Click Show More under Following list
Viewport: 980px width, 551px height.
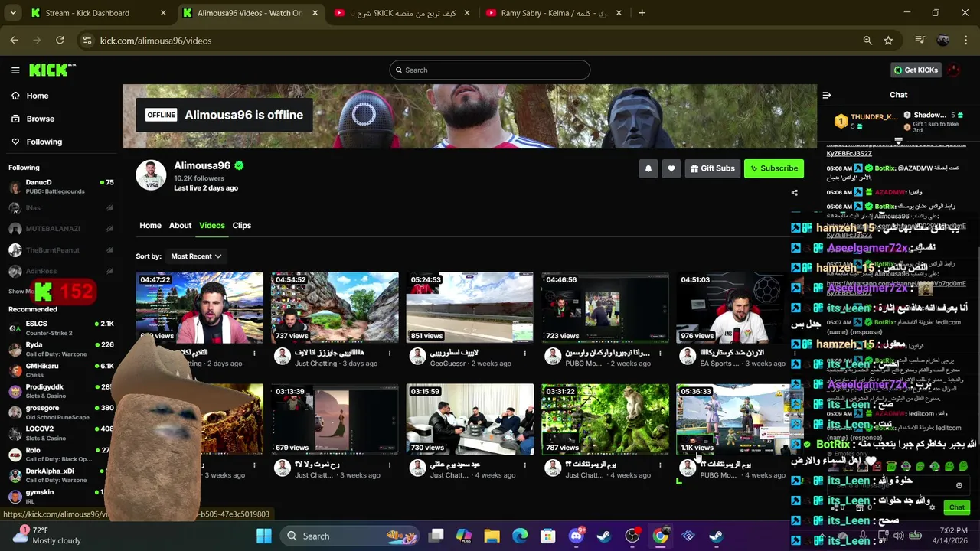point(21,292)
